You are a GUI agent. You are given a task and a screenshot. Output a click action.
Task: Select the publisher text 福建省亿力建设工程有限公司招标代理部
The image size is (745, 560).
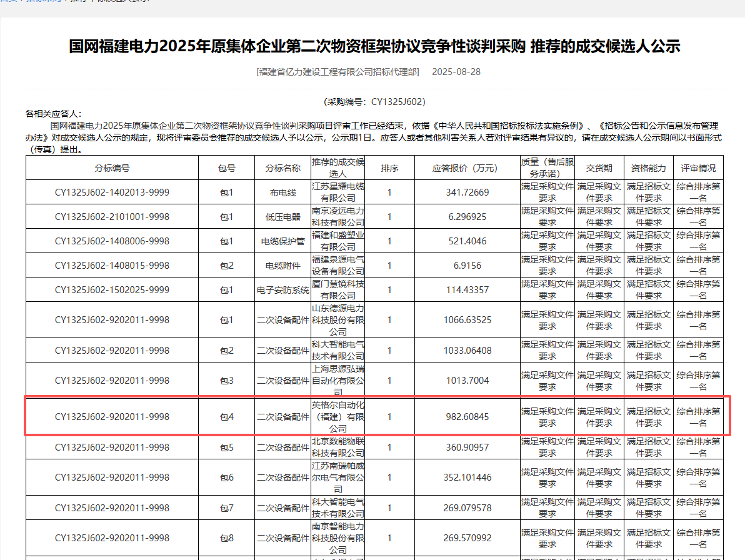click(x=338, y=72)
